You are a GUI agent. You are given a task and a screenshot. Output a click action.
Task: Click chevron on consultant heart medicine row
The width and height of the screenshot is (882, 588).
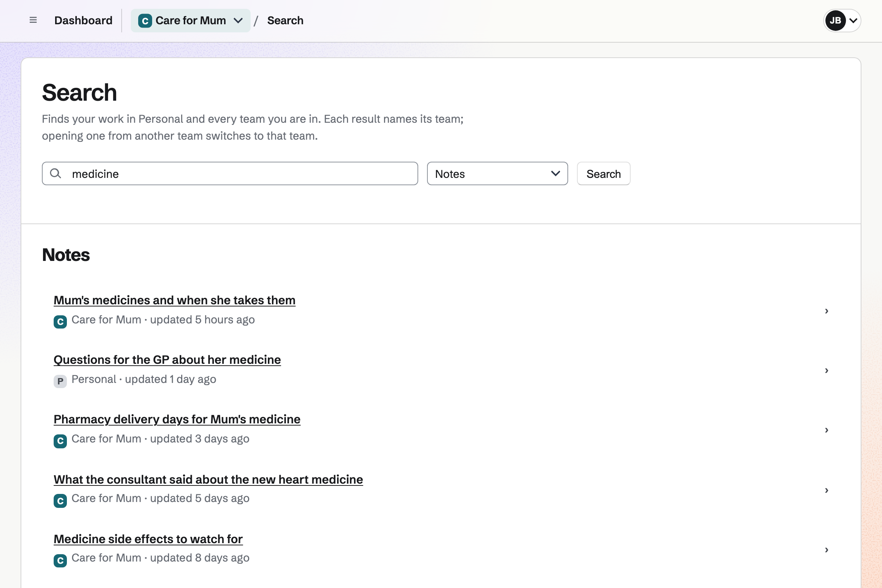tap(827, 491)
